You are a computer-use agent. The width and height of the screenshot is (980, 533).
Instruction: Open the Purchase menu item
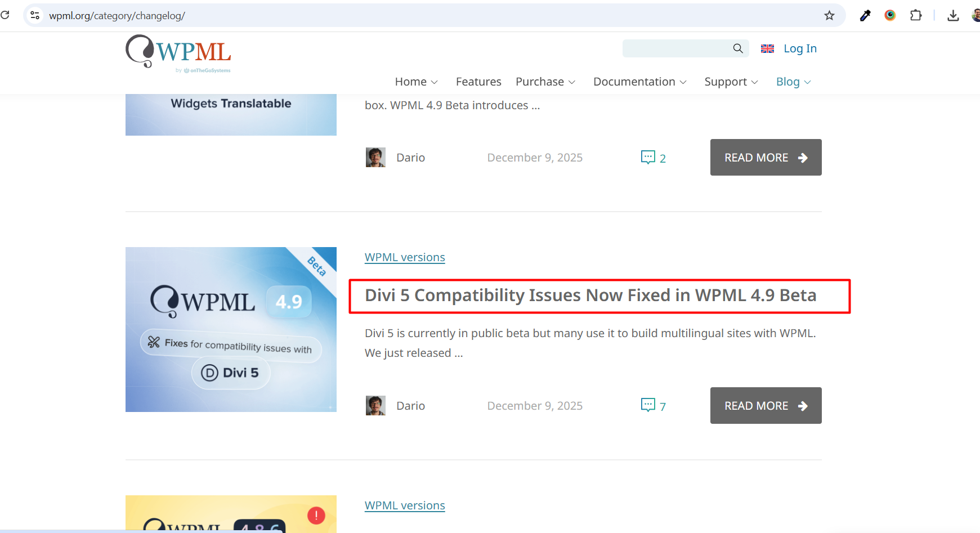[x=540, y=82]
